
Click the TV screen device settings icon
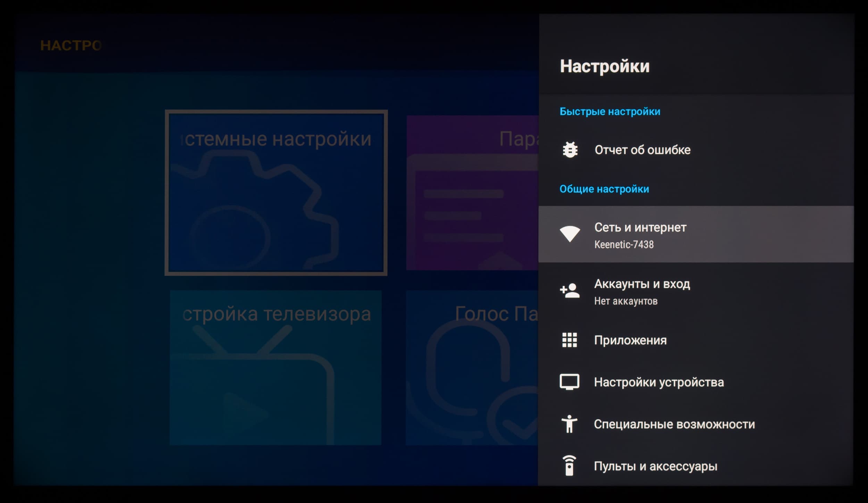[569, 382]
